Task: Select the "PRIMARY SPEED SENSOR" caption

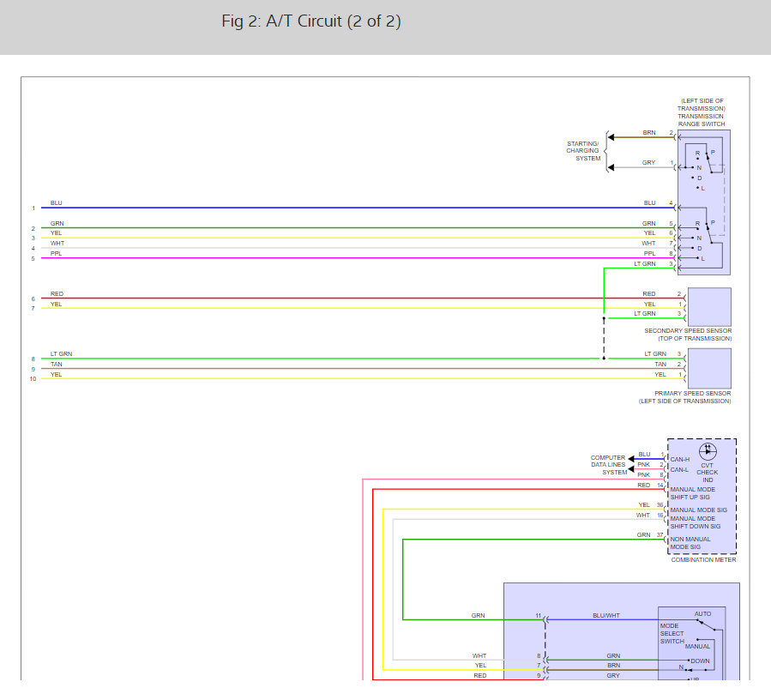Action: [x=692, y=393]
